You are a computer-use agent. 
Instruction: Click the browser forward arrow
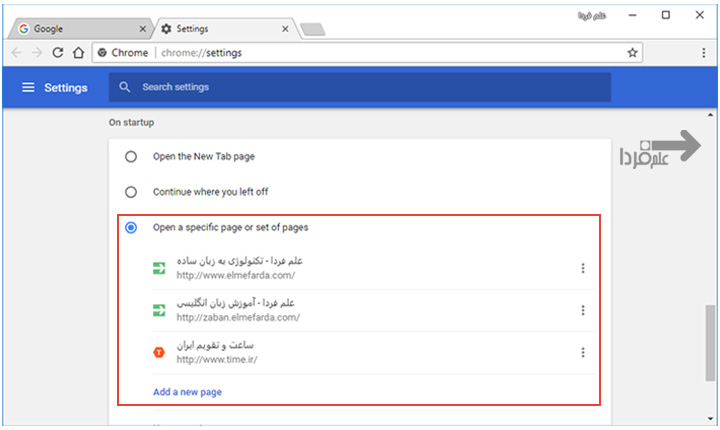click(37, 52)
